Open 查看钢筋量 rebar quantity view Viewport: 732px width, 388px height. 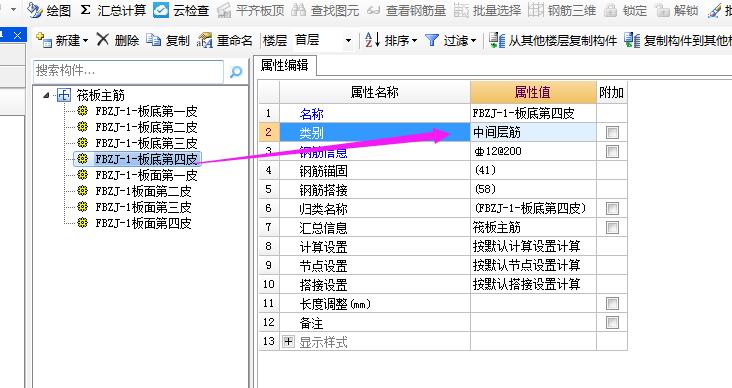tap(406, 10)
